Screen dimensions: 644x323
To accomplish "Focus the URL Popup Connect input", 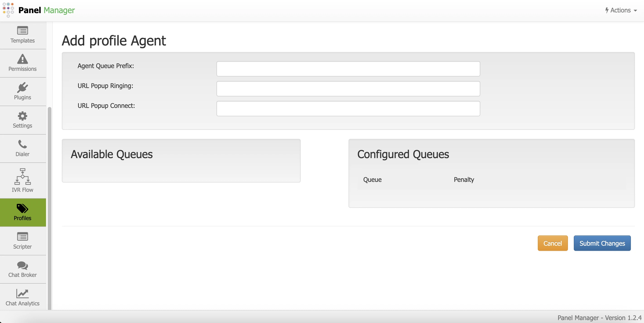I will click(x=348, y=108).
